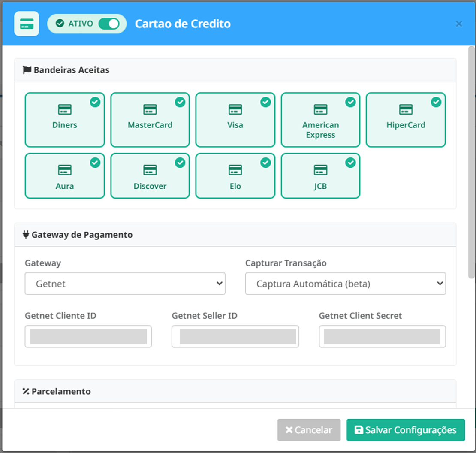The width and height of the screenshot is (476, 453).
Task: Click the green checkmark on Diners
Action: click(95, 102)
